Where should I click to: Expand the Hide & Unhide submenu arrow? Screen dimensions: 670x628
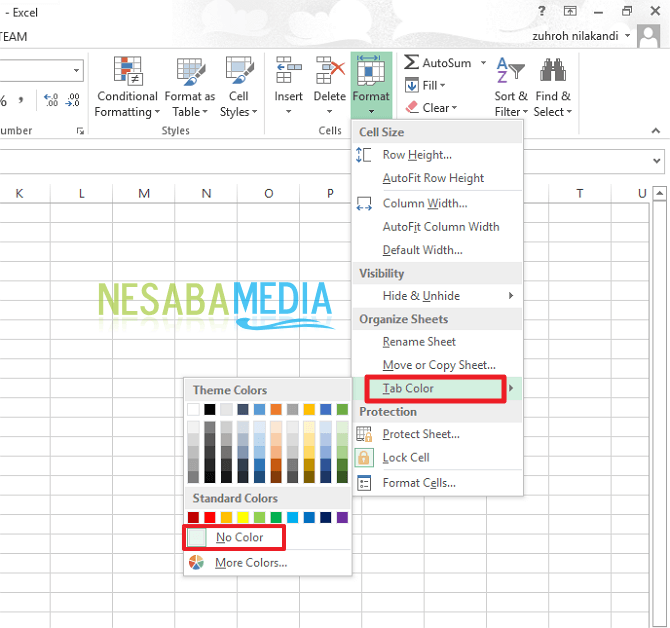pyautogui.click(x=511, y=296)
